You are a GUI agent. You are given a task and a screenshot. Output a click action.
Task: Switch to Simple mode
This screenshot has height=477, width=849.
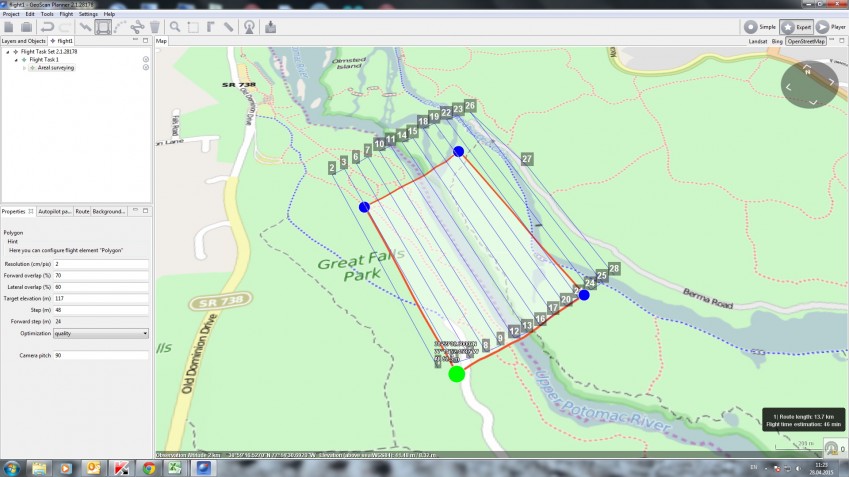tap(759, 27)
